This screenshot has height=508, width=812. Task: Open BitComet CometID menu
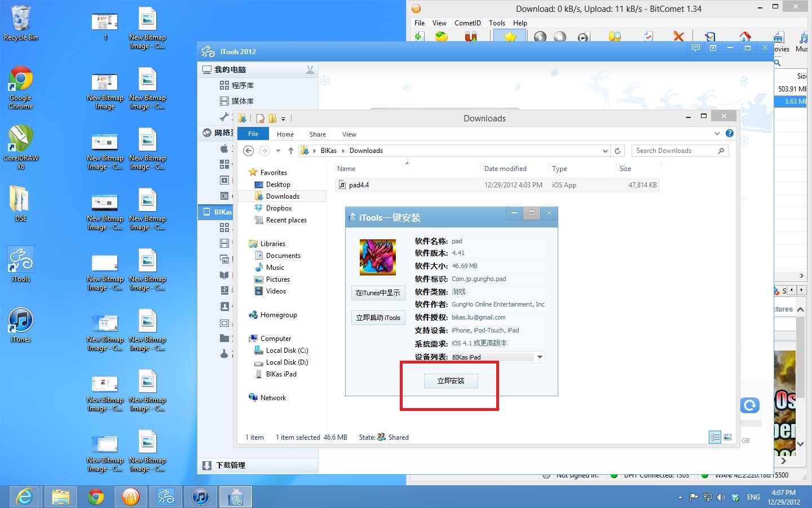pos(467,23)
